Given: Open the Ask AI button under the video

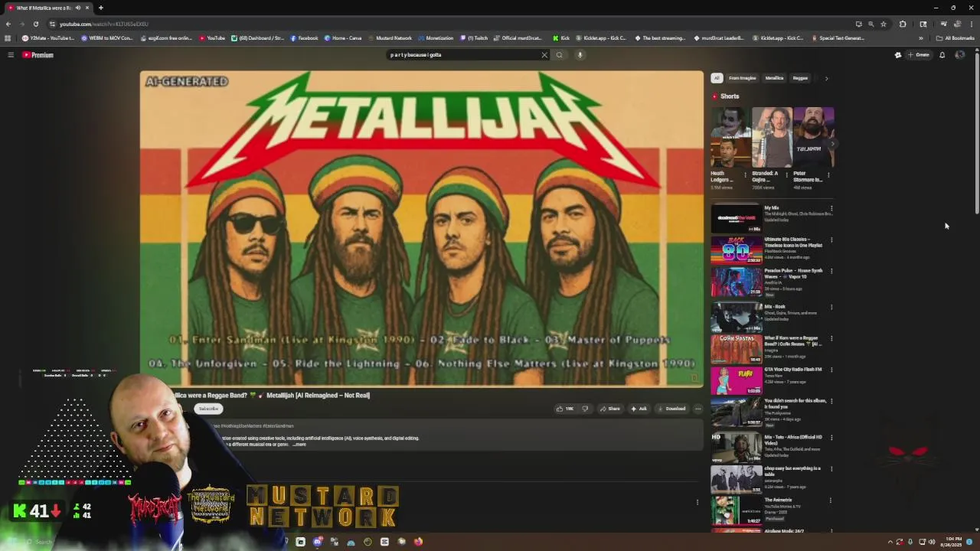Looking at the screenshot, I should click(639, 409).
